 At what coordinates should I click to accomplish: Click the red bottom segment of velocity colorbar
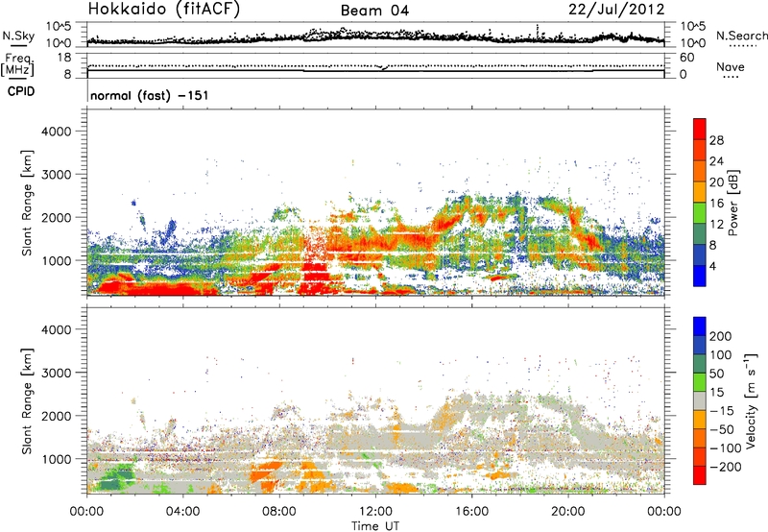click(700, 475)
